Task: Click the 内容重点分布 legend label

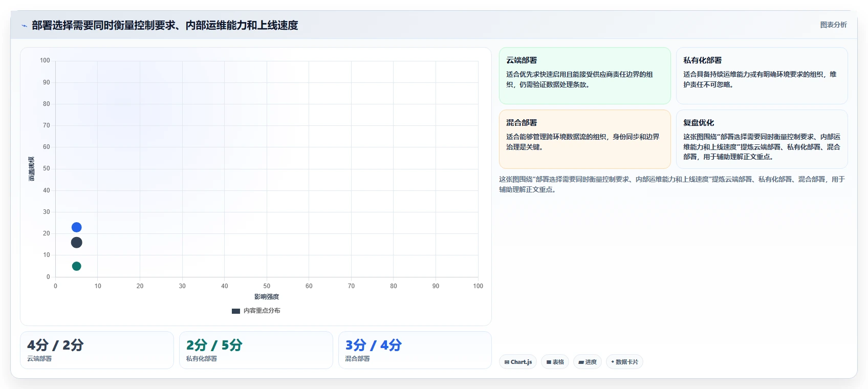Action: [262, 311]
